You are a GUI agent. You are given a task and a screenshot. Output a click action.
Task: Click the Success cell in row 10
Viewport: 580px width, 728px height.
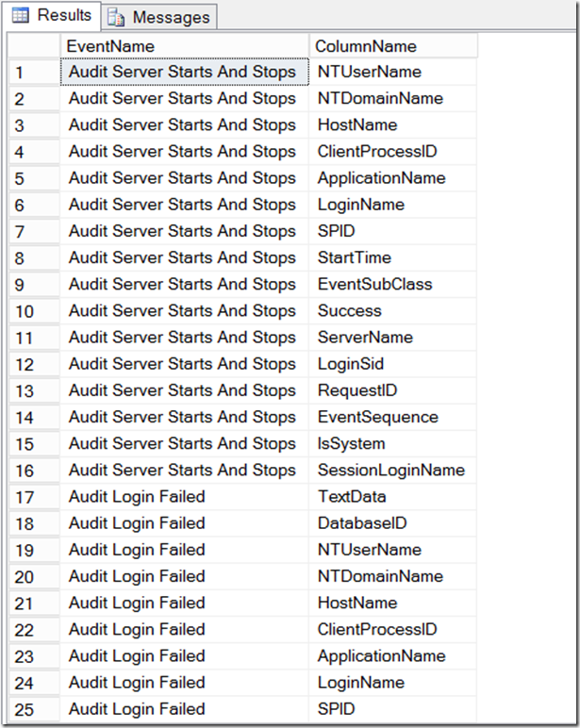[x=393, y=310]
